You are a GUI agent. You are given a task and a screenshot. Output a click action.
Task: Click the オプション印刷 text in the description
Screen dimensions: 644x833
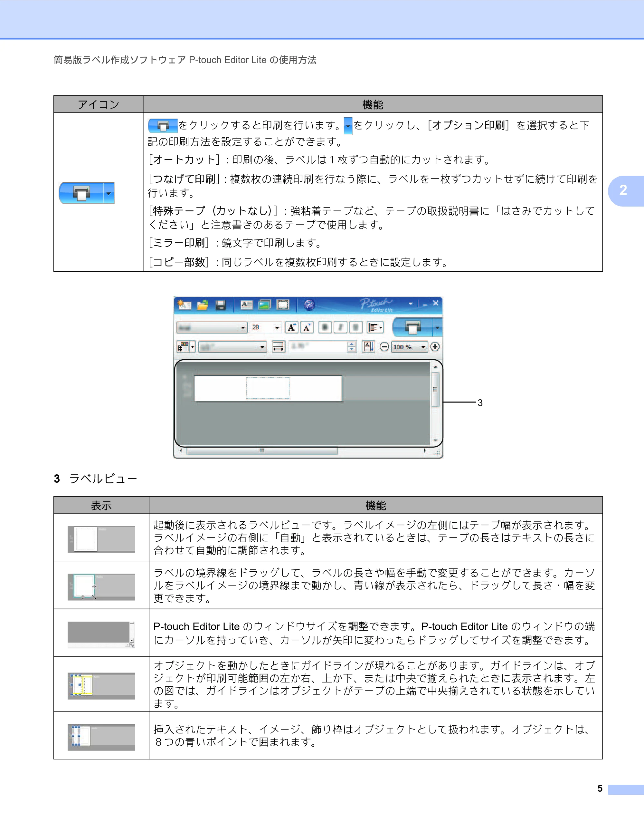click(x=469, y=125)
